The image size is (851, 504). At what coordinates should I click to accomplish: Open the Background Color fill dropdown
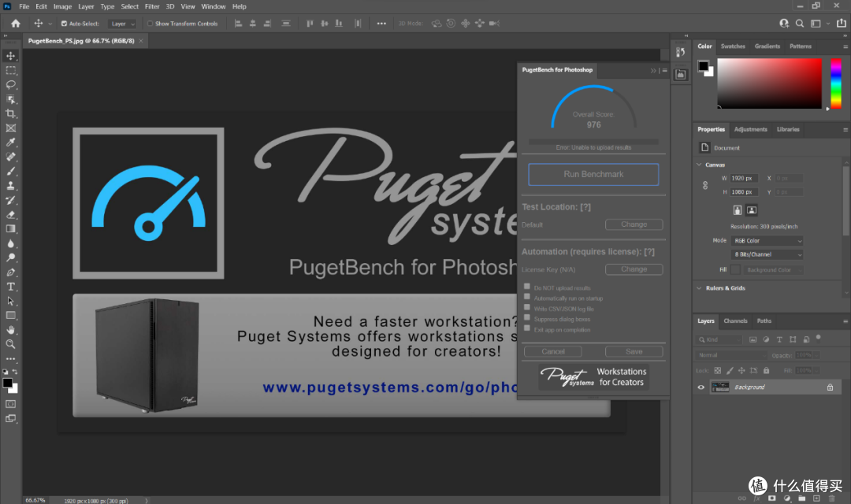point(774,269)
